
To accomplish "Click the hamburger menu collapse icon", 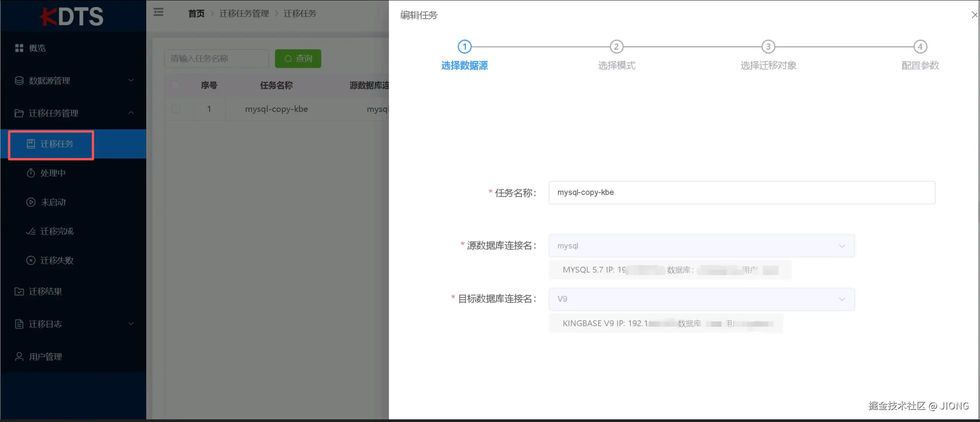I will (x=159, y=13).
